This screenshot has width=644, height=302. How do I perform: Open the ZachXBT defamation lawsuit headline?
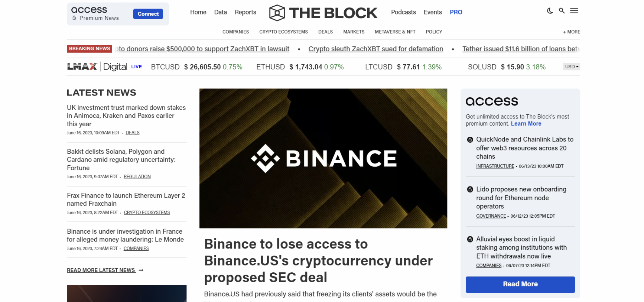tap(375, 49)
